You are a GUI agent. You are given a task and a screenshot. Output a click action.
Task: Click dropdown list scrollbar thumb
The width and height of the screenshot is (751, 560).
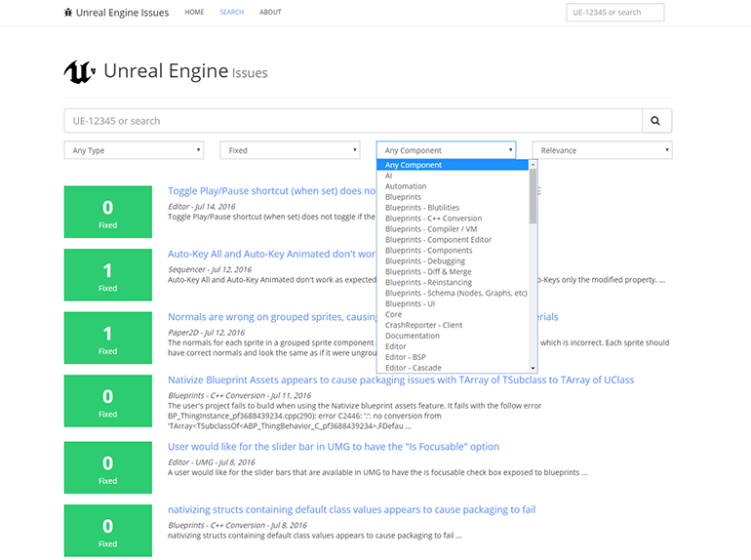(x=533, y=196)
